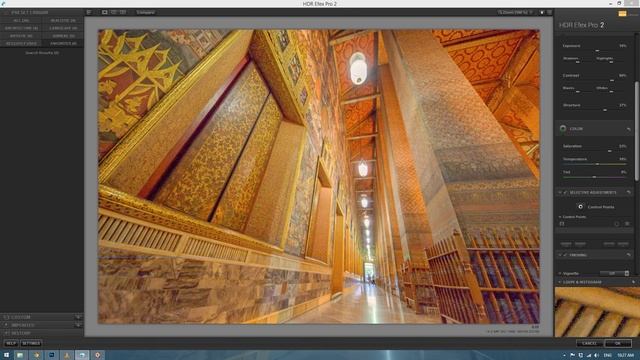Toggle the left panel visibility icon
Screen dimensions: 640x360
click(89, 12)
